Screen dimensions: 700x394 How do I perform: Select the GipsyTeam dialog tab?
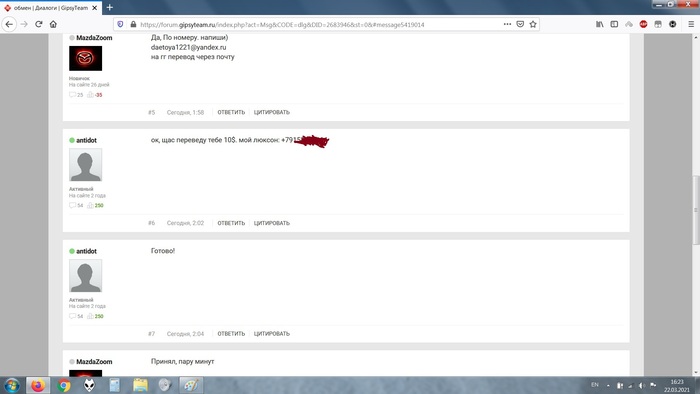tap(50, 8)
